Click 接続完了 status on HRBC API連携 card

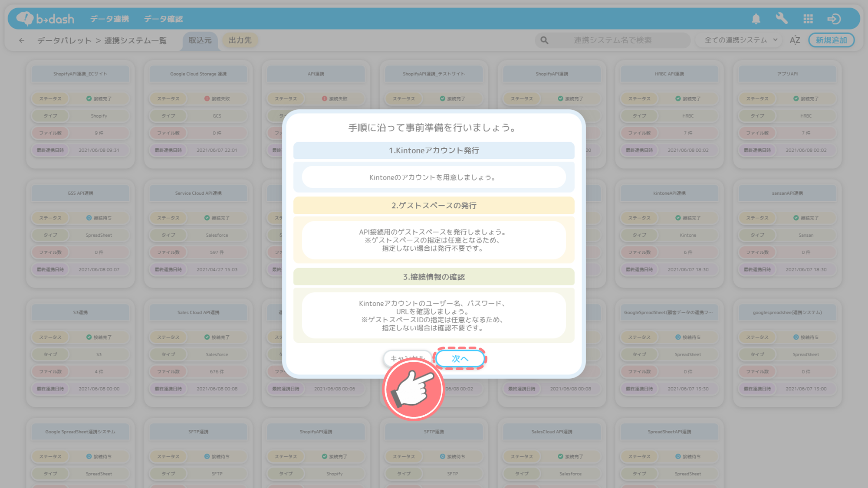tap(688, 98)
